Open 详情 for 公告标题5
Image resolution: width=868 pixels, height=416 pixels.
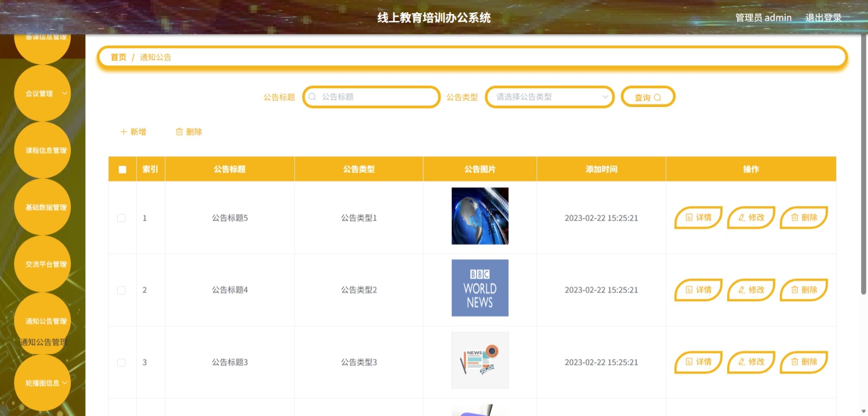pyautogui.click(x=698, y=217)
